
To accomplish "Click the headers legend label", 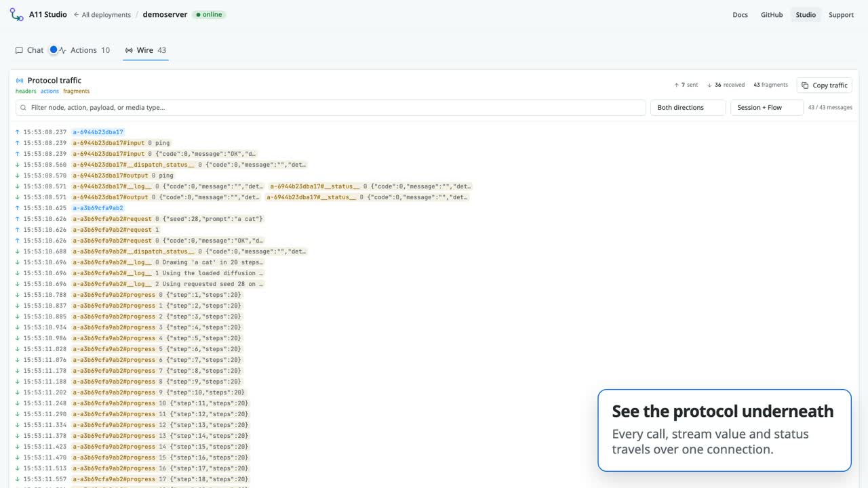I will (x=26, y=91).
